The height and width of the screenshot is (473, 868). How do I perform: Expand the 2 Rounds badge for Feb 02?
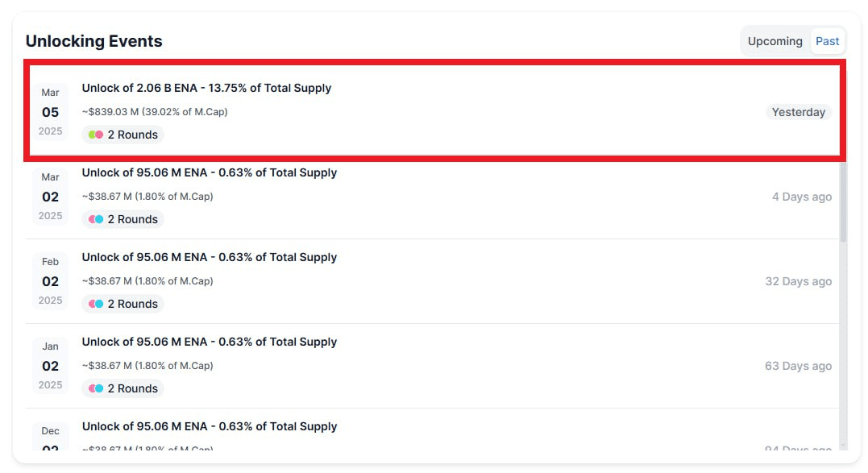tap(123, 304)
